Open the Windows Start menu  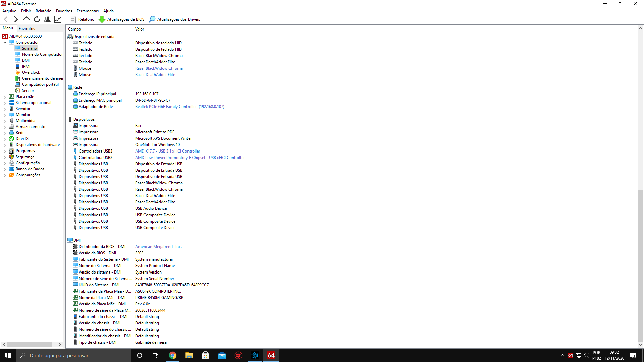(x=8, y=355)
